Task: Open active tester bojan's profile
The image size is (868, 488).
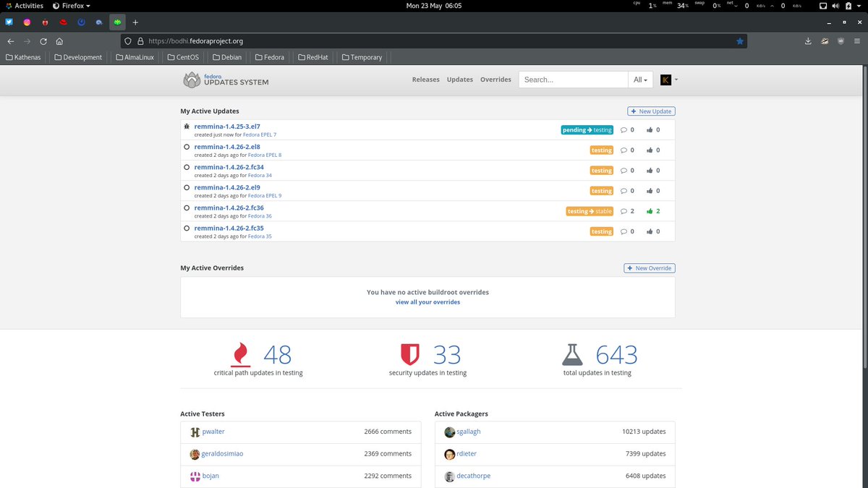Action: [210, 476]
